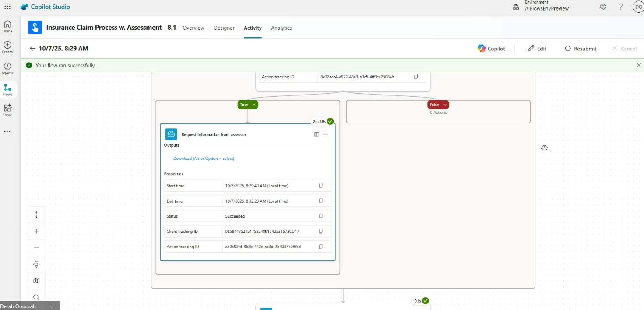Switch to the Analytics tab
The image size is (644, 310).
click(281, 28)
